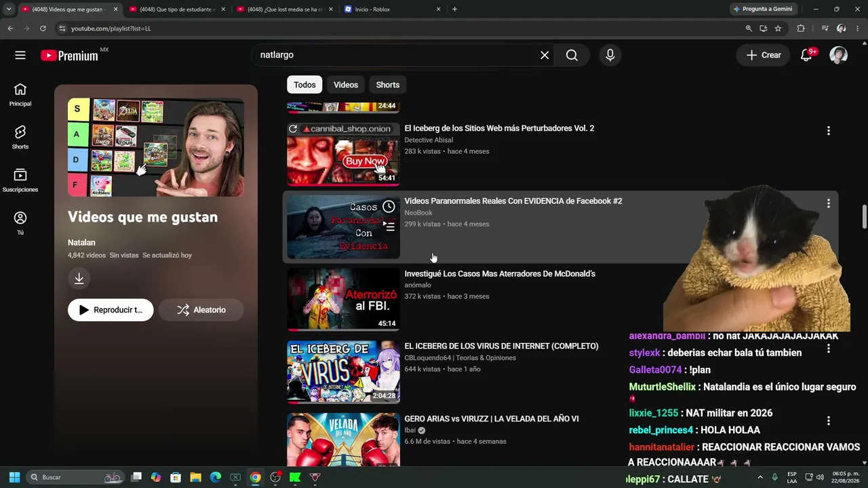Viewport: 868px width, 488px height.
Task: Open NeoBook channel link
Action: tap(418, 213)
